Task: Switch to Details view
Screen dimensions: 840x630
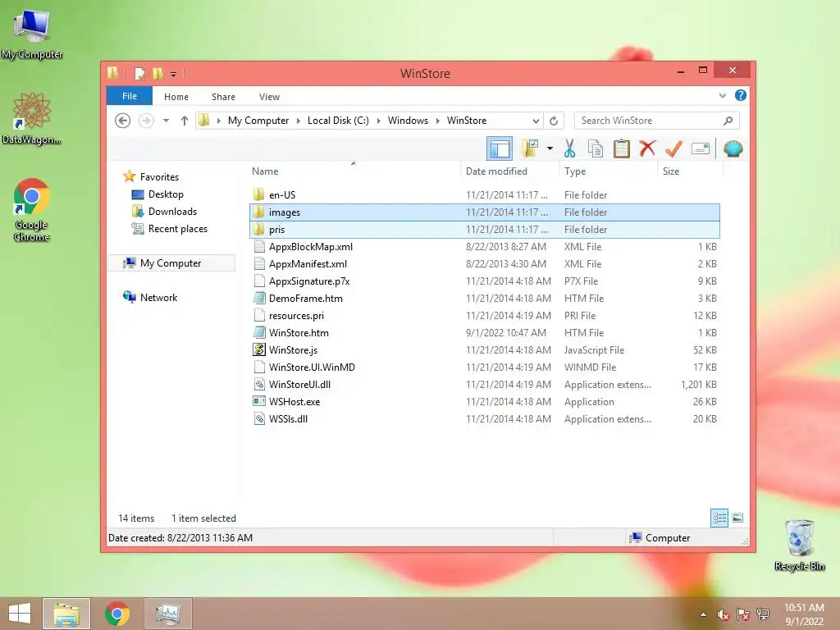Action: [719, 518]
